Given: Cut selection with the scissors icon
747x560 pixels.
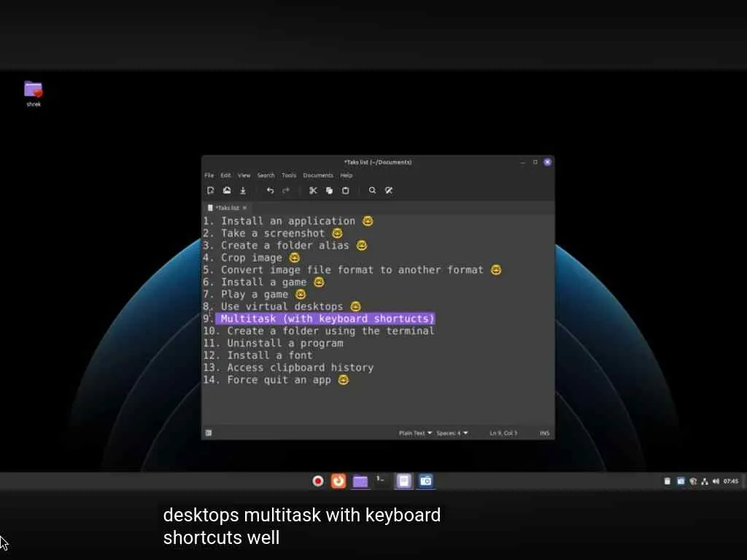Looking at the screenshot, I should (x=313, y=190).
